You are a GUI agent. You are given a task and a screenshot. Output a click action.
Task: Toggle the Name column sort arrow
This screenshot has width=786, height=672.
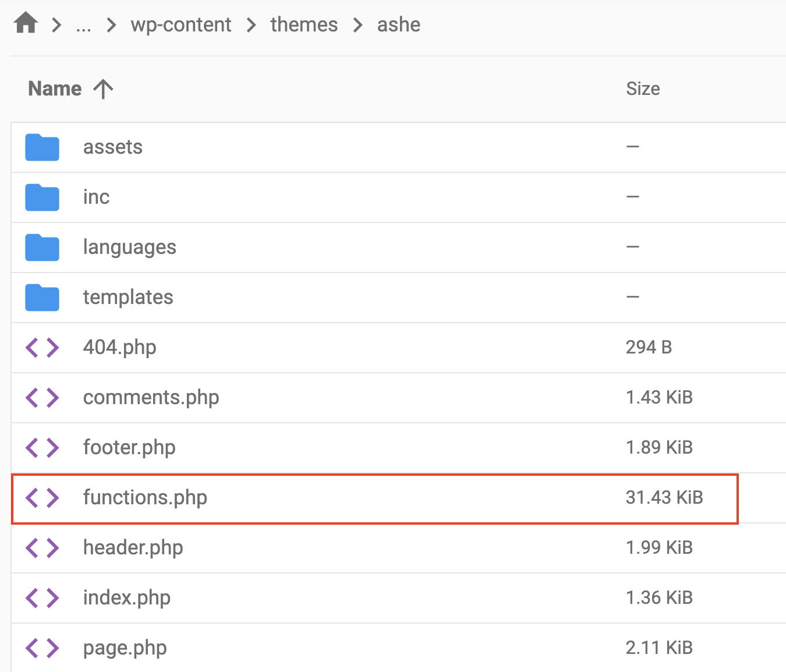click(x=103, y=89)
